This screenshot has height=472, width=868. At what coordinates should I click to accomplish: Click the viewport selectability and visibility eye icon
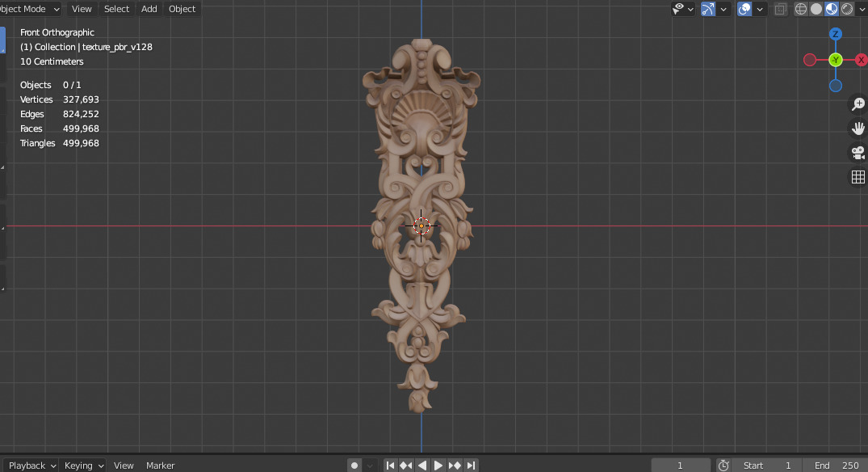coord(678,9)
